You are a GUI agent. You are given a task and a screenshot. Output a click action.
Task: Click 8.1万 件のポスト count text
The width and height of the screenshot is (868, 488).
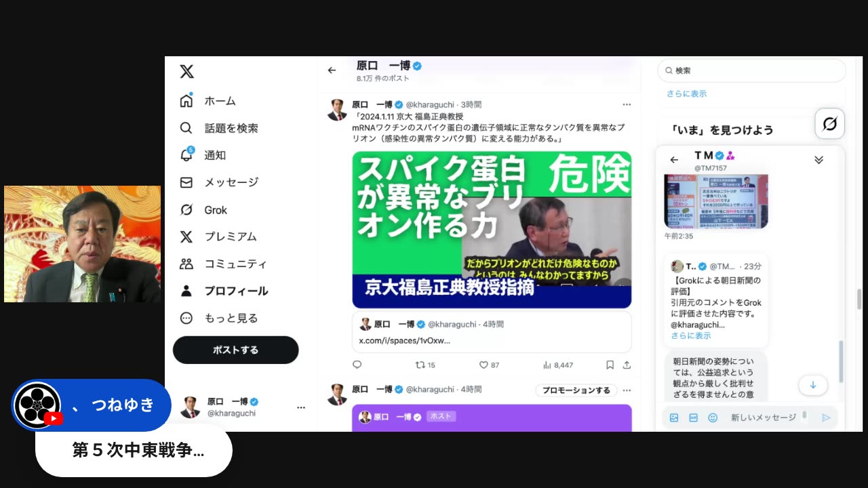383,79
